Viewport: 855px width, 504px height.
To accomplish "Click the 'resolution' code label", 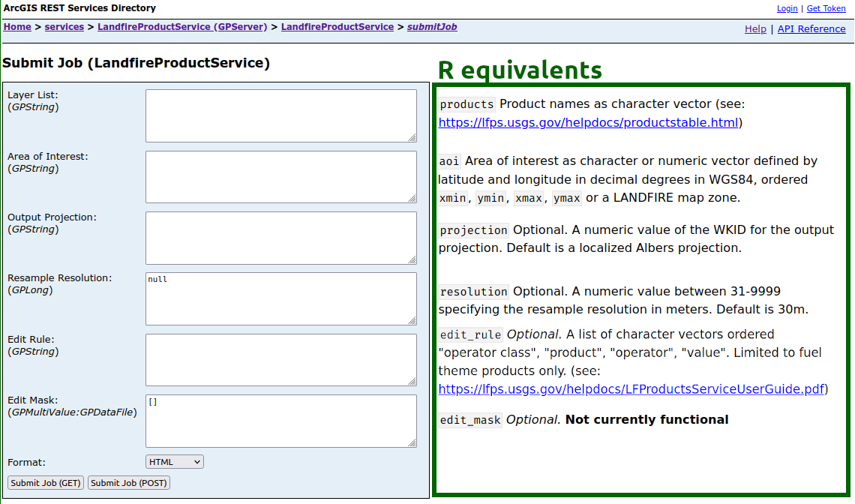I will [473, 292].
